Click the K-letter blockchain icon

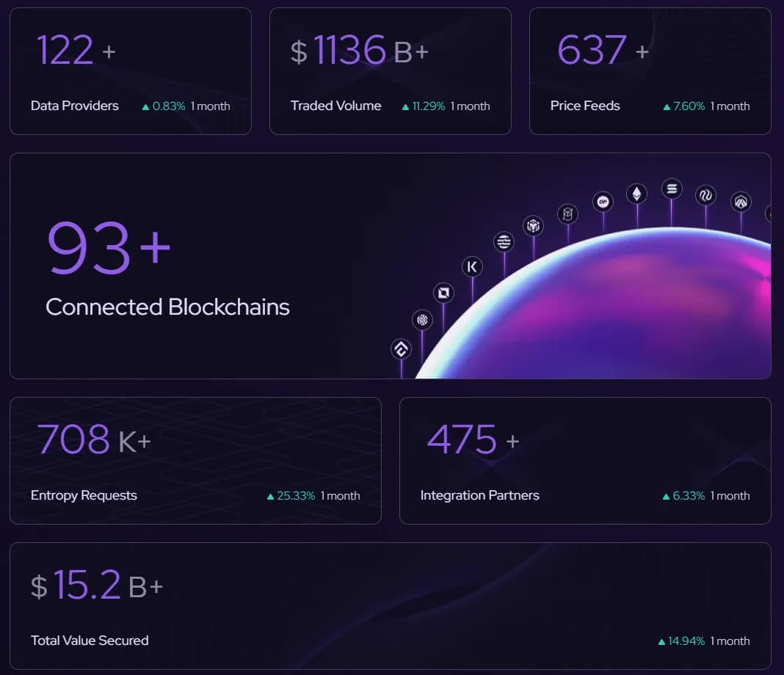point(472,267)
